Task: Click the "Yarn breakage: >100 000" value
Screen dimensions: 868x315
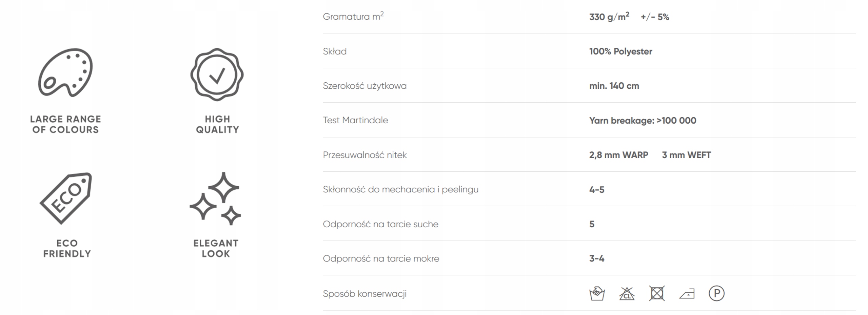Action: pos(643,121)
